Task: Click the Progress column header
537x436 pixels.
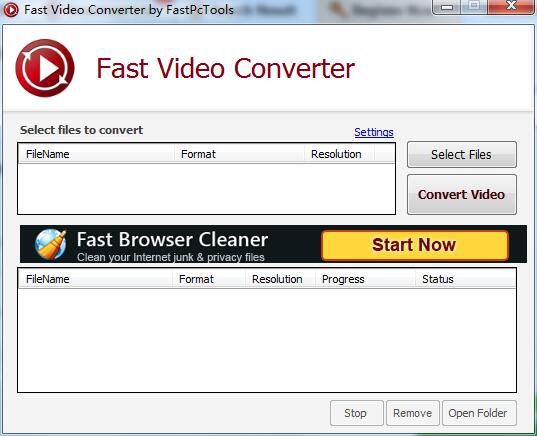Action: click(365, 279)
